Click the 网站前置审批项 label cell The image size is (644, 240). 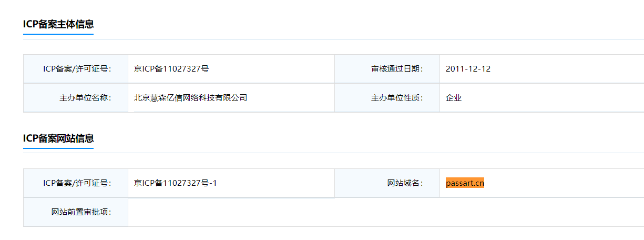pos(81,212)
